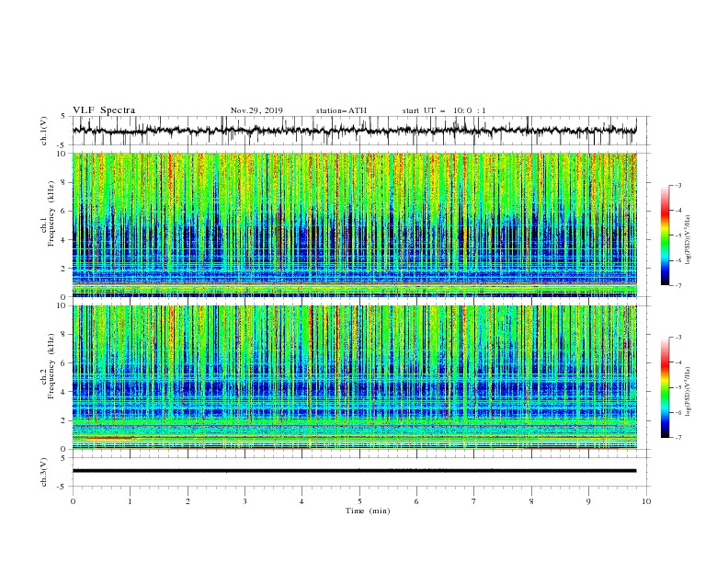Click time axis tick label "0"

(73, 501)
